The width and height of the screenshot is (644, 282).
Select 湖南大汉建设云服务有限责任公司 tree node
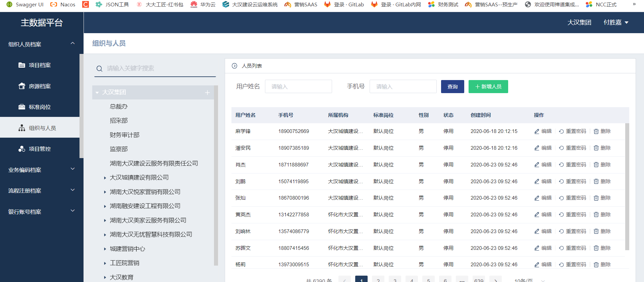point(154,163)
